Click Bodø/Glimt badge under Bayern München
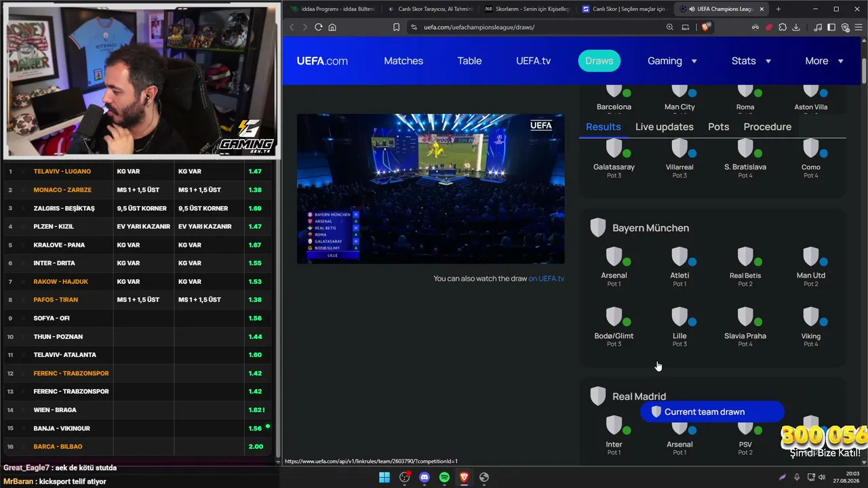Viewport: 868px width, 488px height. click(614, 317)
